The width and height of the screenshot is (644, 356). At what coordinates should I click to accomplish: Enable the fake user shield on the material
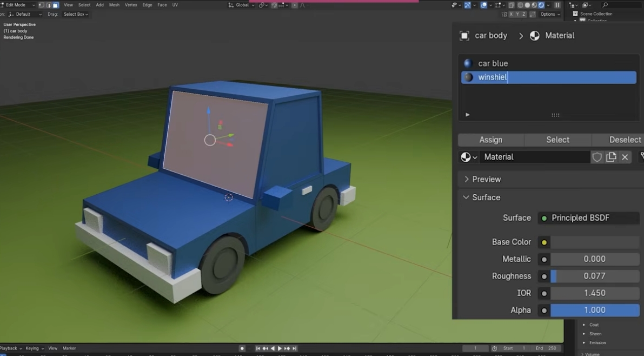pos(597,157)
